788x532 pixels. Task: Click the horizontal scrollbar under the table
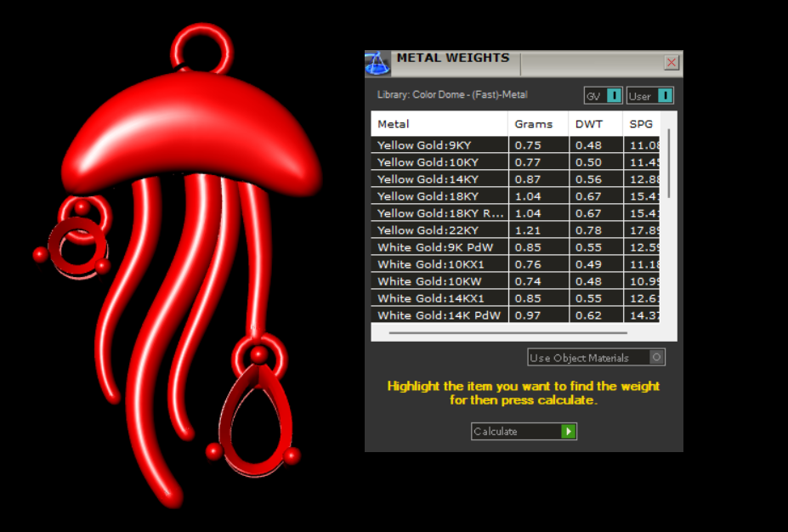click(508, 332)
